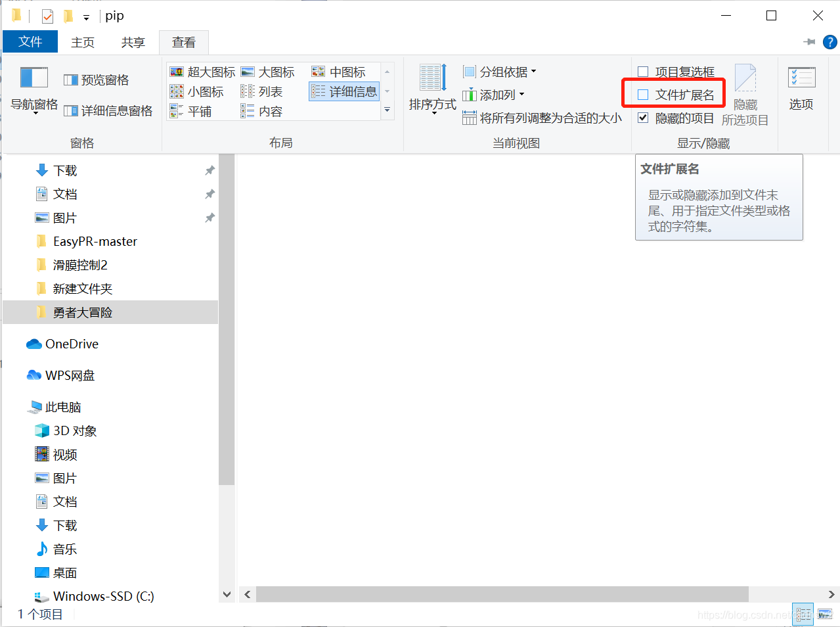This screenshot has width=840, height=627.
Task: Choose 列表 layout
Action: click(261, 91)
